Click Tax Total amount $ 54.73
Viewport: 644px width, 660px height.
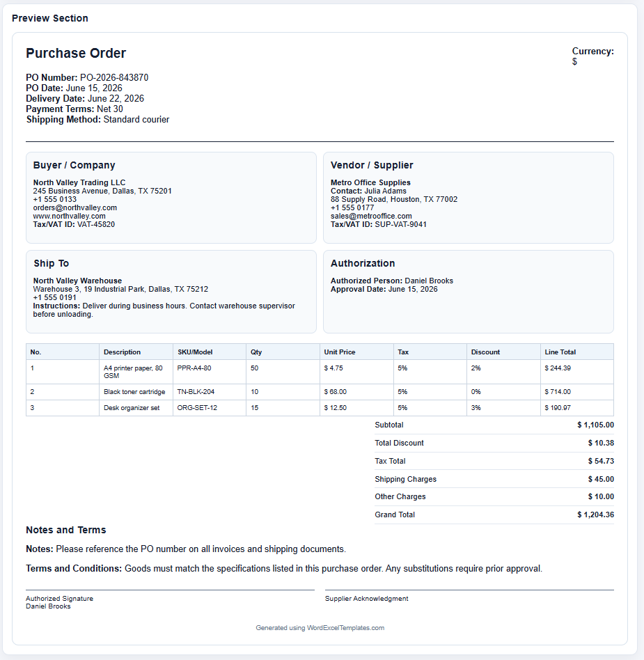(601, 462)
